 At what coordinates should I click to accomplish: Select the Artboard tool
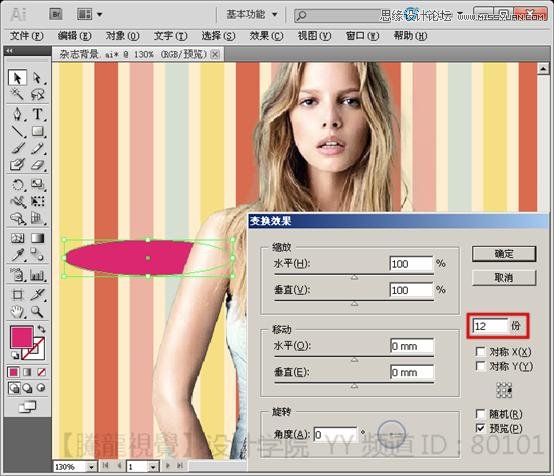[x=17, y=294]
